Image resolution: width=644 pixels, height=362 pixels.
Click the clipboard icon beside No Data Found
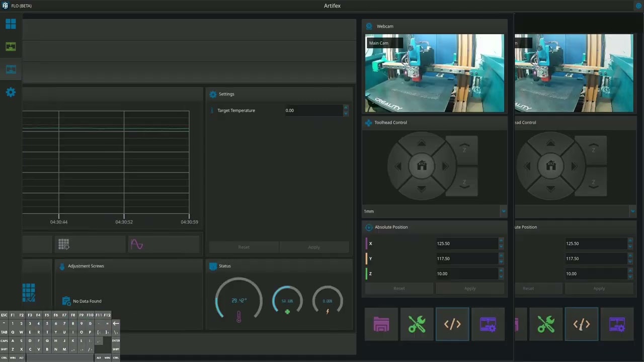point(66,301)
